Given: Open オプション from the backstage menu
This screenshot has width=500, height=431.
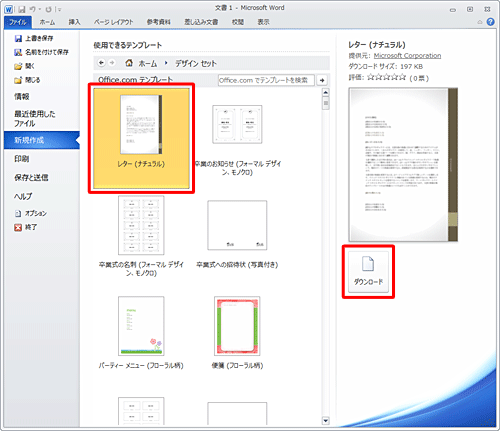Looking at the screenshot, I should (x=31, y=213).
